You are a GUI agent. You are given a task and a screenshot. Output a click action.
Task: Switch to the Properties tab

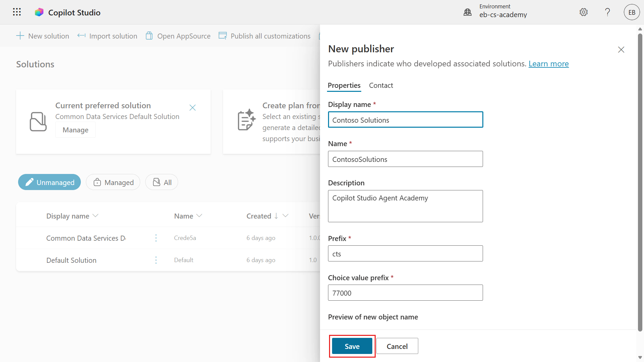pos(344,85)
